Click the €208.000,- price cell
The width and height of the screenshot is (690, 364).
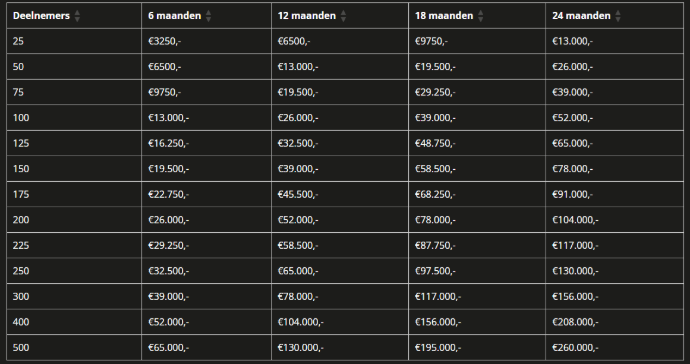[614, 322]
